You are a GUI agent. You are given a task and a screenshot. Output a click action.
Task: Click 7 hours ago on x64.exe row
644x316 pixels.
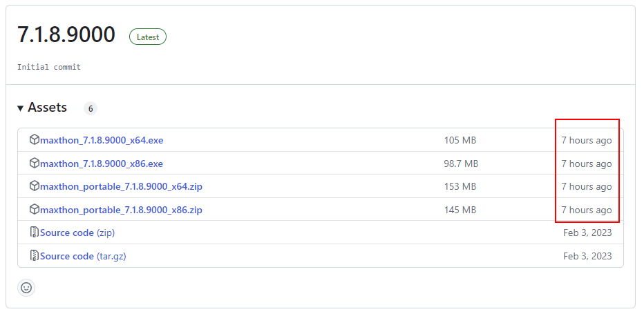pyautogui.click(x=587, y=140)
